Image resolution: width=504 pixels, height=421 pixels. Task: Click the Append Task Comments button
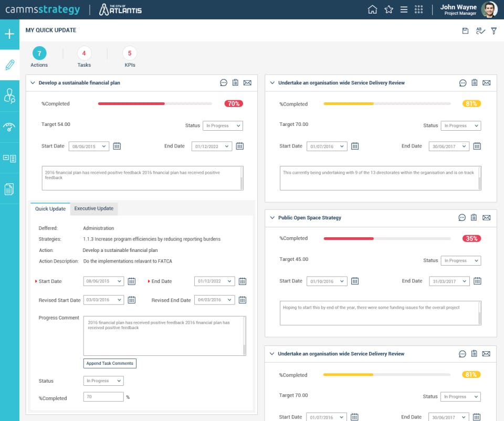110,363
